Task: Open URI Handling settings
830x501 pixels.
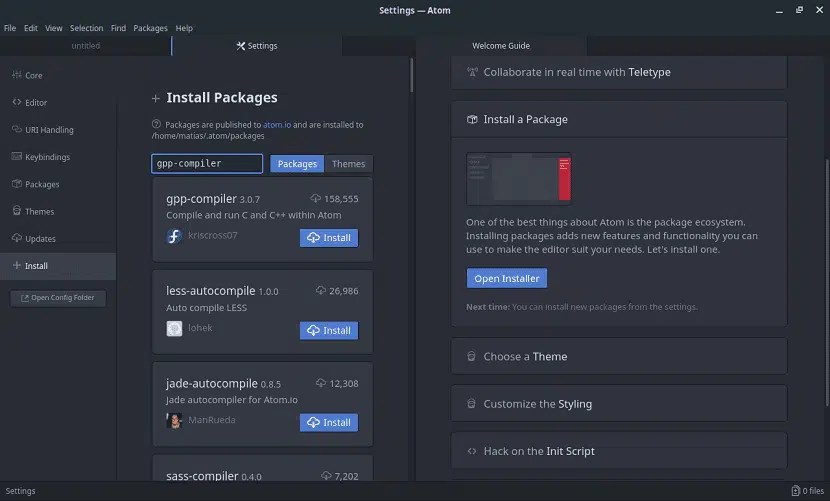Action: point(58,130)
